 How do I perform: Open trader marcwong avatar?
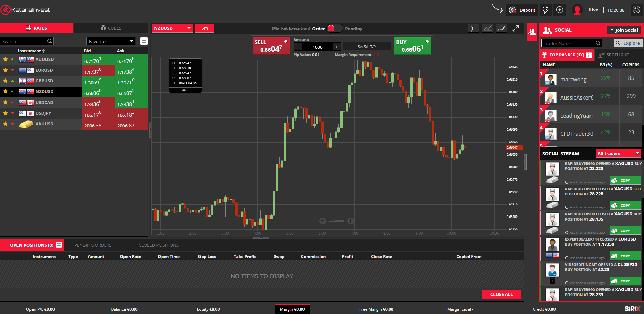point(550,79)
